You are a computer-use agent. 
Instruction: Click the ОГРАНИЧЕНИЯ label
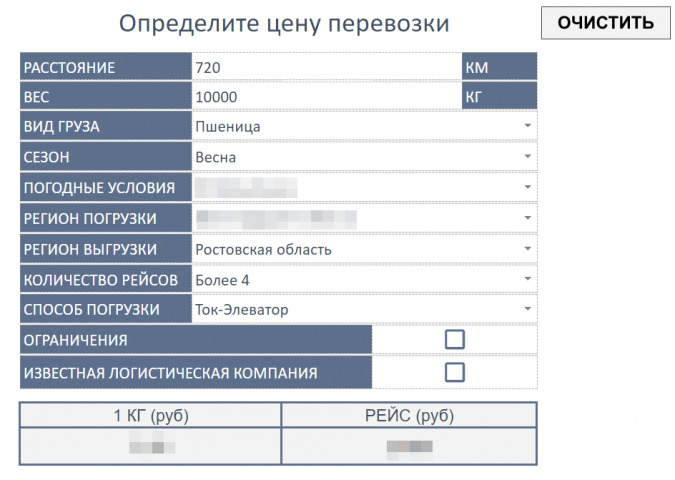196,340
